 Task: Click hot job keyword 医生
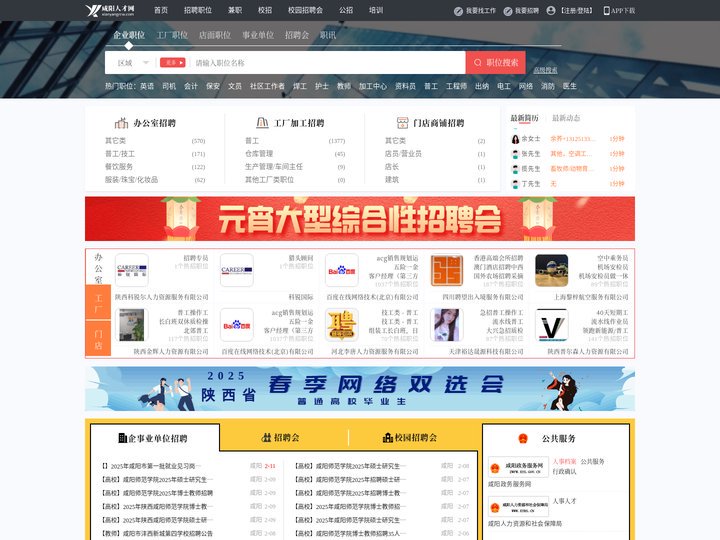pyautogui.click(x=569, y=86)
